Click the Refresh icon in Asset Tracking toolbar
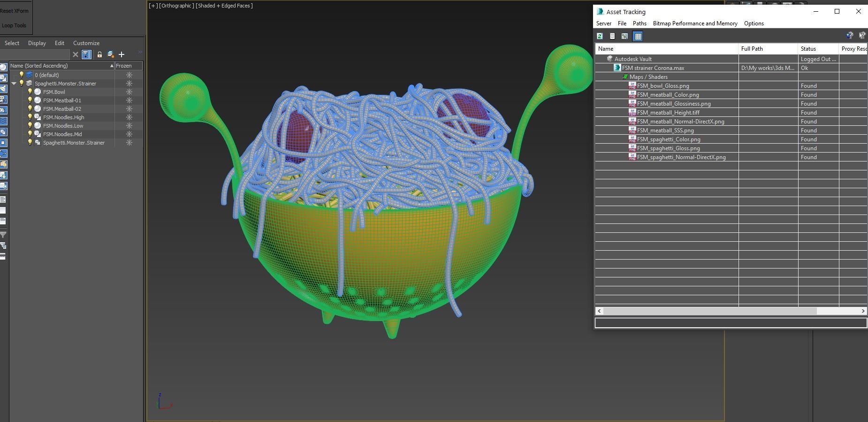This screenshot has width=868, height=422. click(x=600, y=36)
